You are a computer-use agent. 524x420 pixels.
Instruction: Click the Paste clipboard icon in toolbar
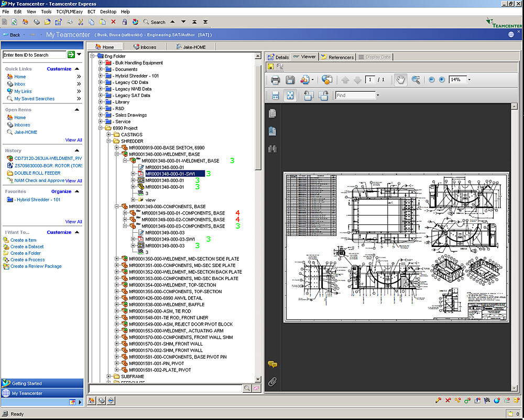tap(103, 22)
